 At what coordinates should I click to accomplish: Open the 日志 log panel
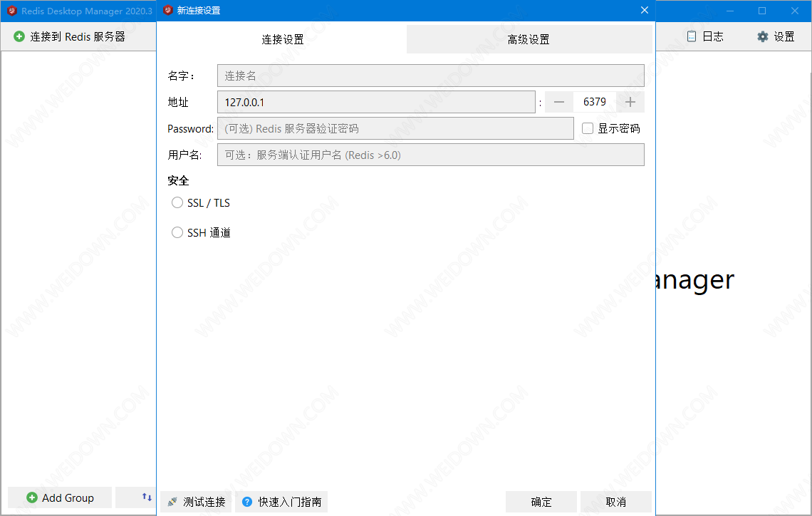coord(705,36)
